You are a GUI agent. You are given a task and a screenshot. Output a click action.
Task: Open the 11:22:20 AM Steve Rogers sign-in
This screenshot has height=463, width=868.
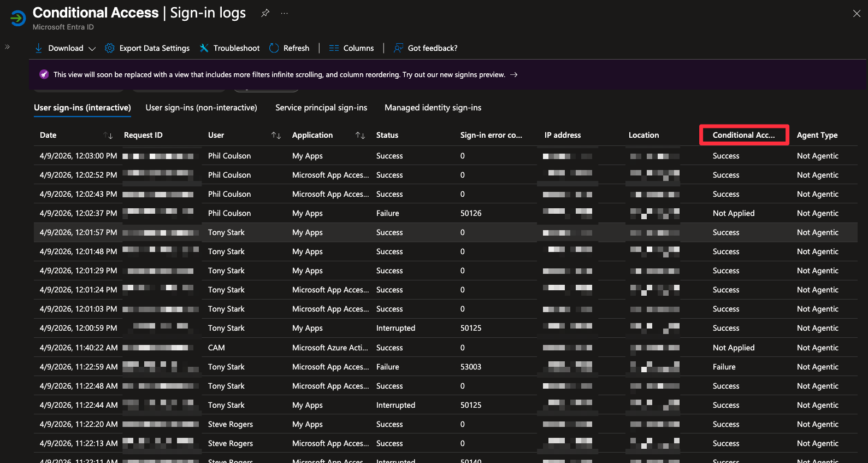point(445,424)
